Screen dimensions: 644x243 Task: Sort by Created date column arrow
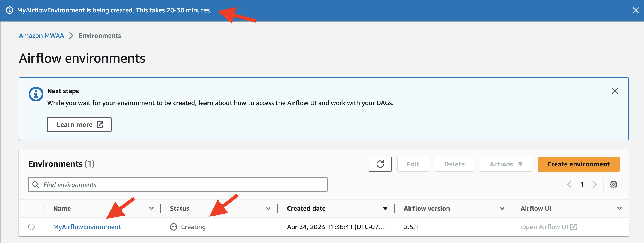click(385, 209)
